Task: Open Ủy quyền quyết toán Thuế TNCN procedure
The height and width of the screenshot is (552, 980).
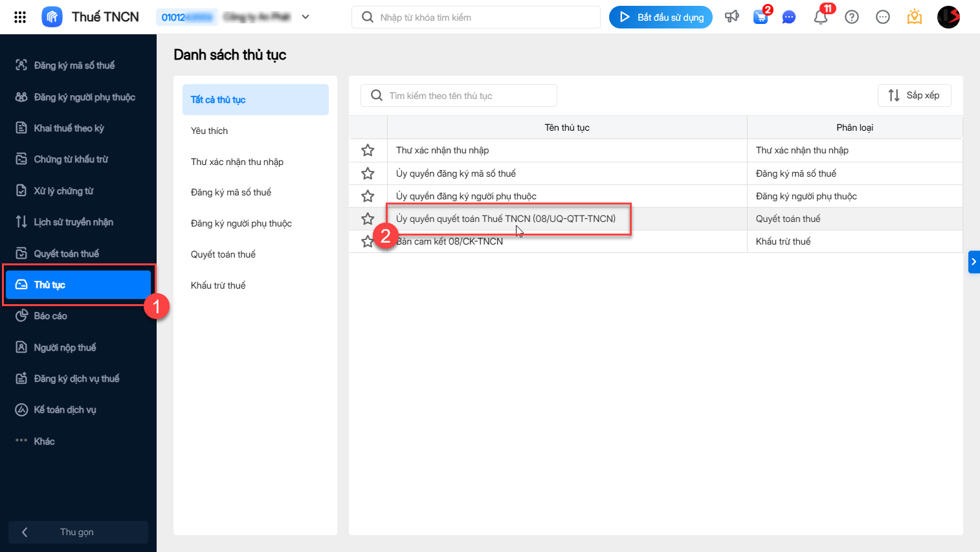Action: coord(506,219)
